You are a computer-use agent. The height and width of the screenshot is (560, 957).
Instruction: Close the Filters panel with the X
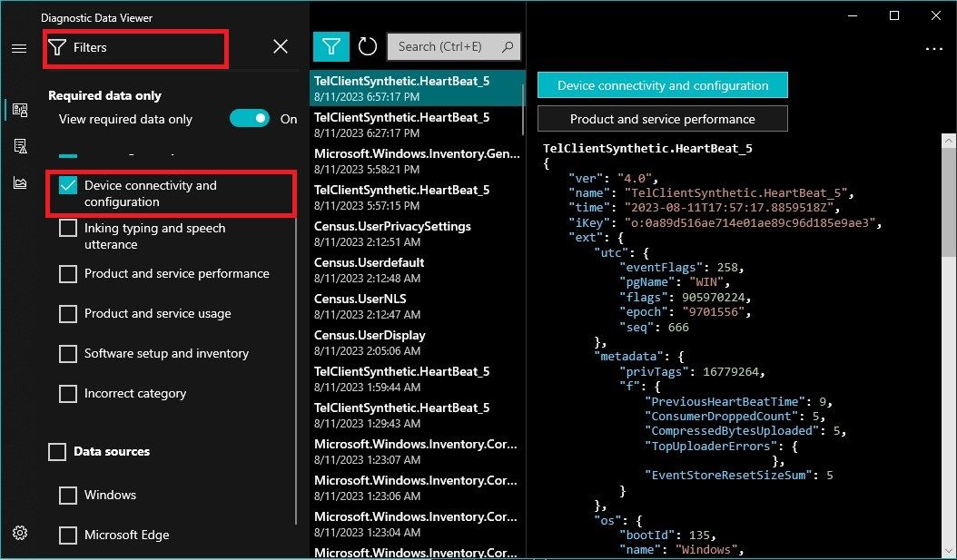click(280, 46)
